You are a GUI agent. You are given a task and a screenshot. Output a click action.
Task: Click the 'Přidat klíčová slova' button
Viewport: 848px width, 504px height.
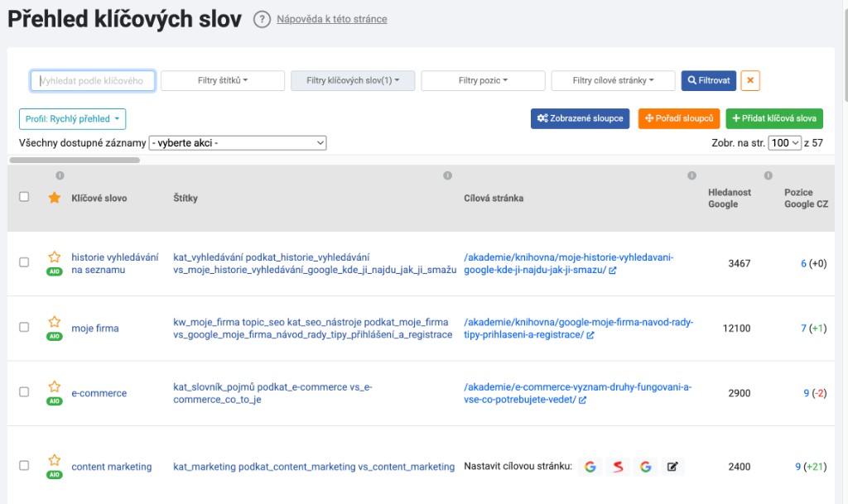[774, 118]
